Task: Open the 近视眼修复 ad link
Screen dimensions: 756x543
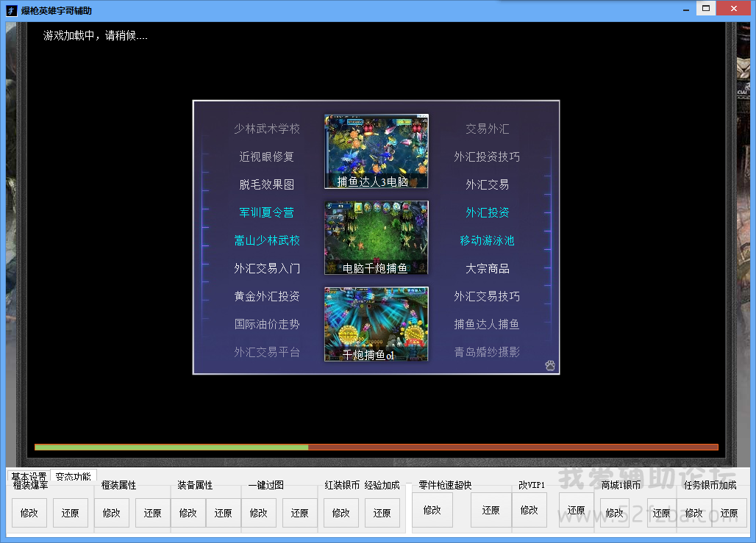Action: pyautogui.click(x=267, y=157)
